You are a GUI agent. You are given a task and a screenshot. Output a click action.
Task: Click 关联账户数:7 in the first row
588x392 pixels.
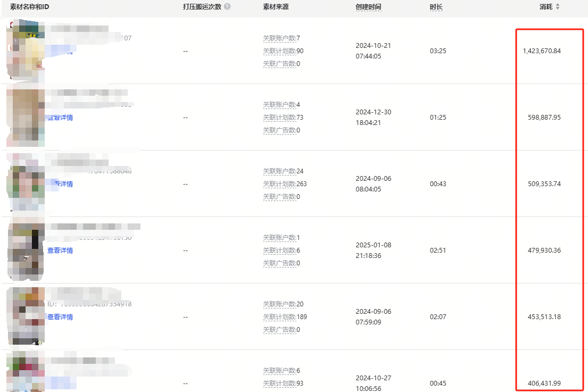(x=281, y=38)
